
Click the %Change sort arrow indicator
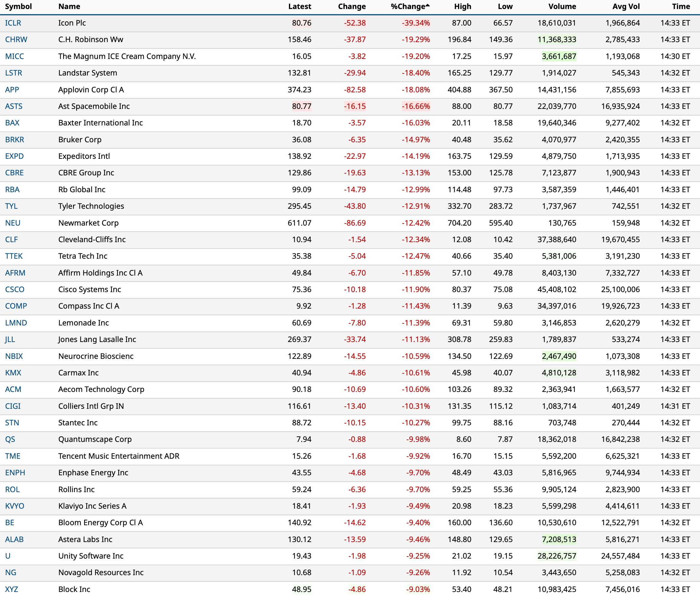tap(428, 5)
